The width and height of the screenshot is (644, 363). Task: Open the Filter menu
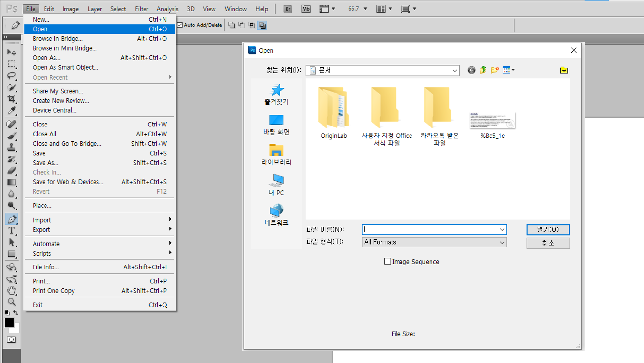(141, 9)
